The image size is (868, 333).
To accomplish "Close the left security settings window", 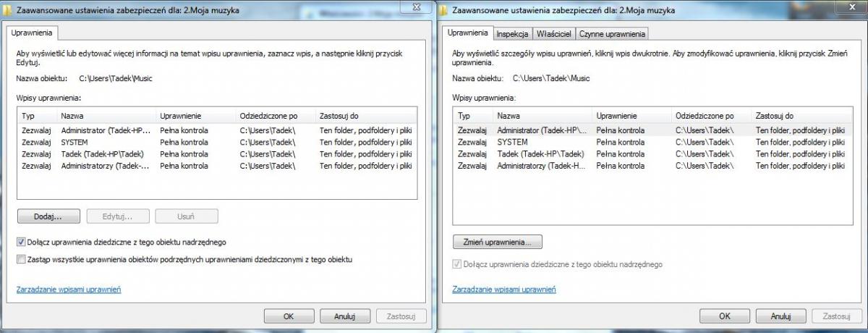I will click(x=417, y=6).
